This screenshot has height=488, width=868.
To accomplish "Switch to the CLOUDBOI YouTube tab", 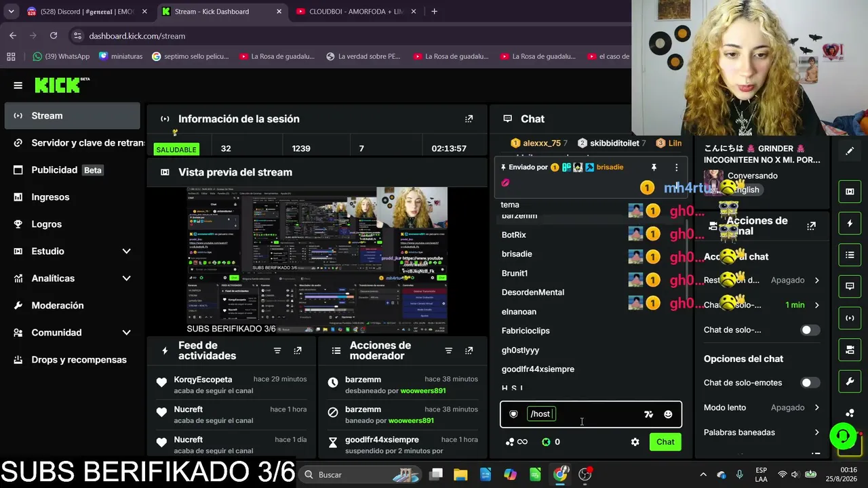I will (356, 12).
